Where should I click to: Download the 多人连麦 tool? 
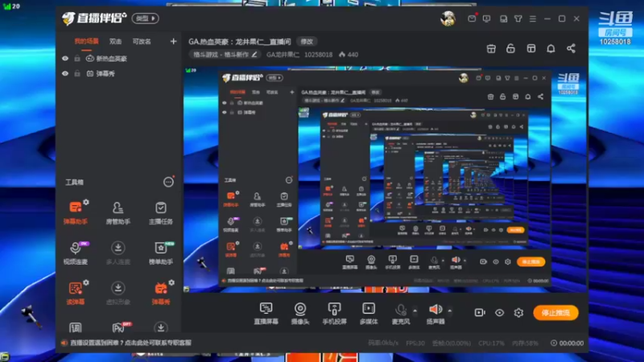tap(118, 253)
